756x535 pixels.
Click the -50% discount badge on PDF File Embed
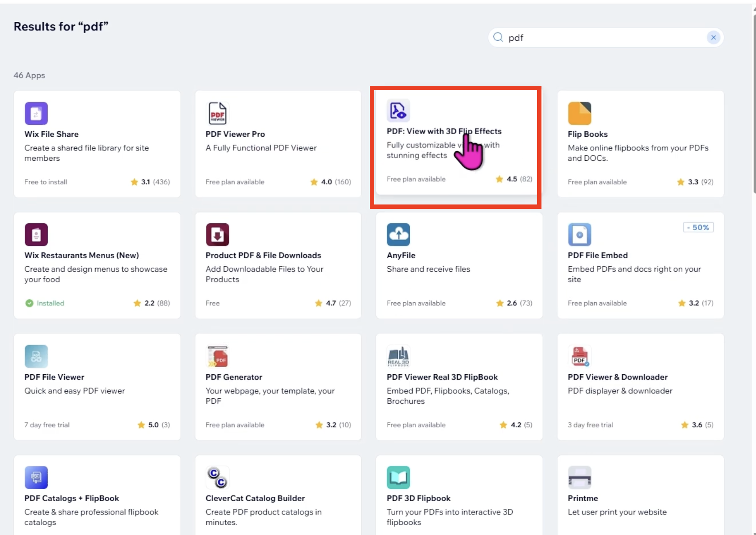pos(698,227)
